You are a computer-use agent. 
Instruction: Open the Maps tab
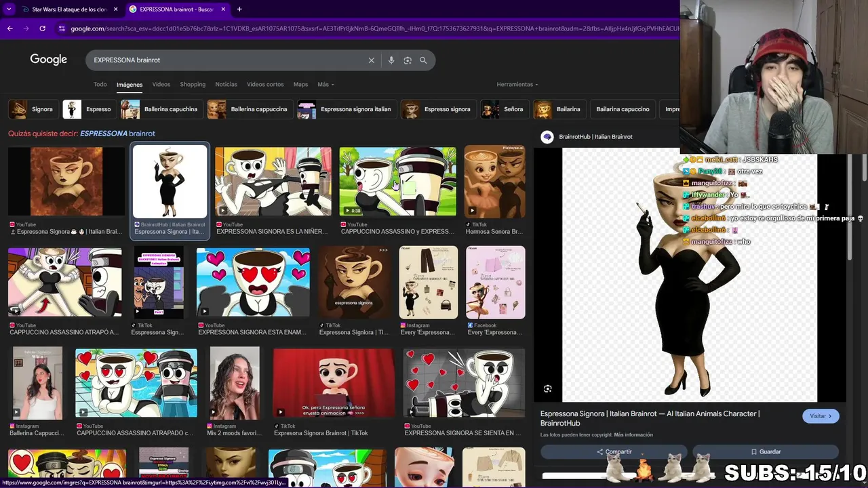[300, 84]
